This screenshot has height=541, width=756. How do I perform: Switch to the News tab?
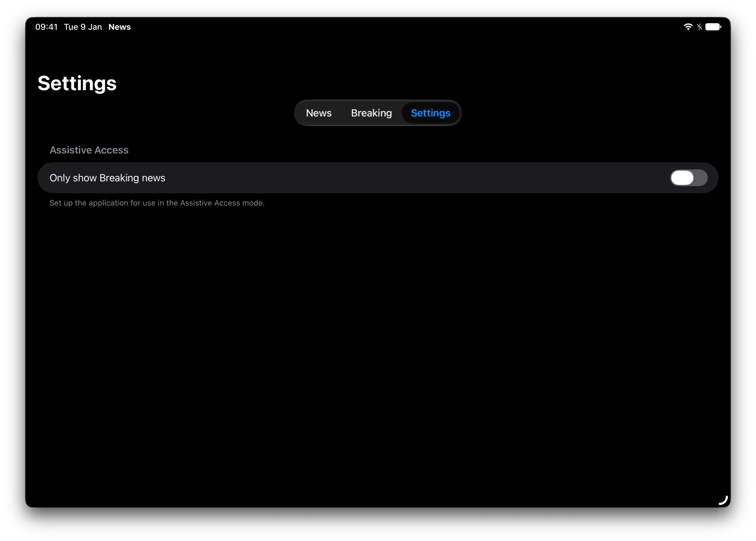[318, 113]
